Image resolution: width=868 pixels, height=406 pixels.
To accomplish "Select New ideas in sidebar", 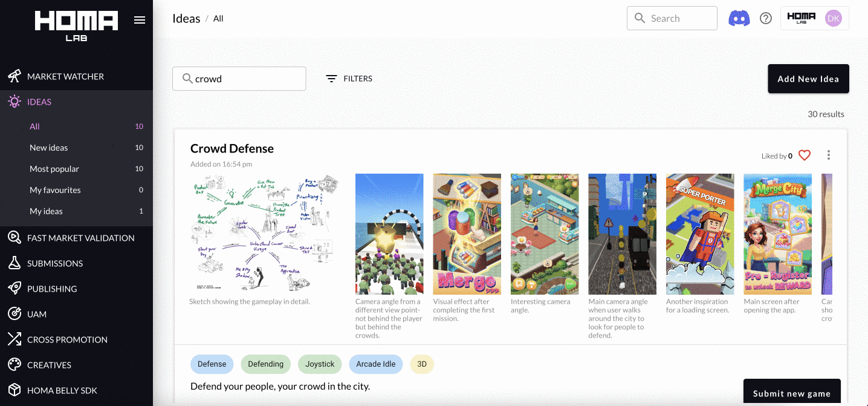I will (x=49, y=148).
